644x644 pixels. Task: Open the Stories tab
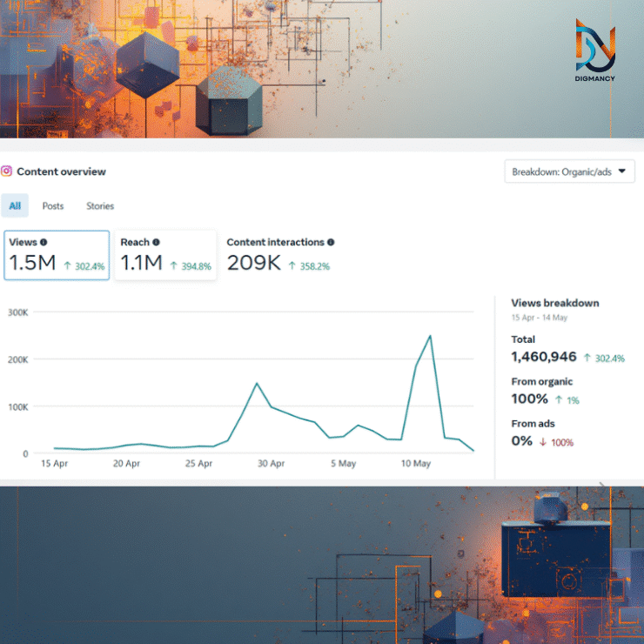100,206
